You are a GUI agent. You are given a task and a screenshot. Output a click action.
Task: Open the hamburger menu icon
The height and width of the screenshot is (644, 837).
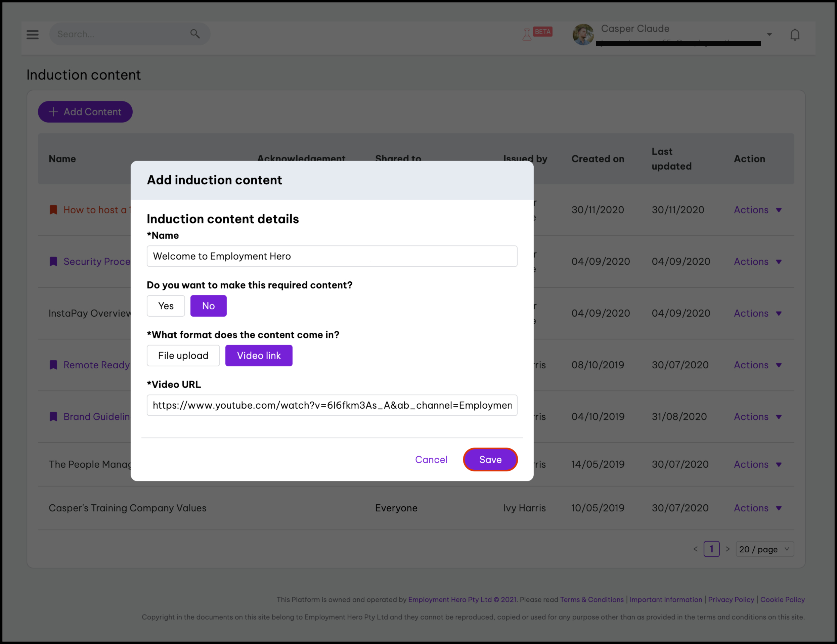pos(33,35)
